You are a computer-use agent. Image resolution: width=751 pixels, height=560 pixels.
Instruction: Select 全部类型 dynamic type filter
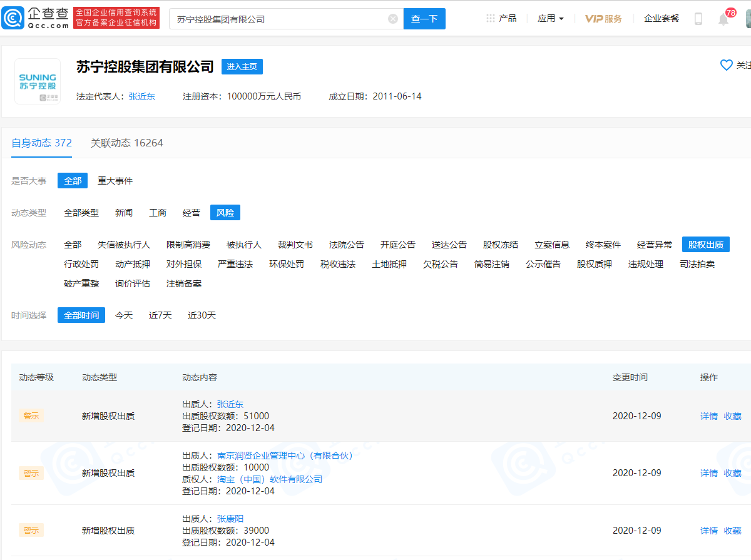pyautogui.click(x=81, y=213)
